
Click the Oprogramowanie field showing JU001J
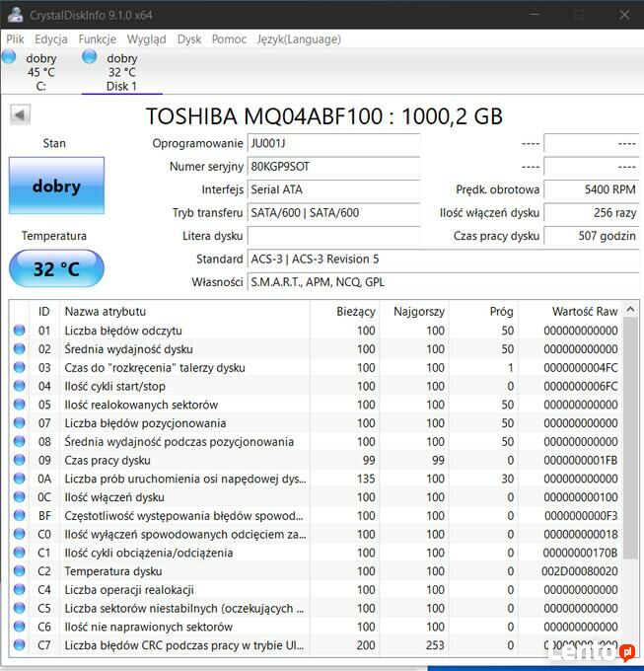[x=333, y=143]
